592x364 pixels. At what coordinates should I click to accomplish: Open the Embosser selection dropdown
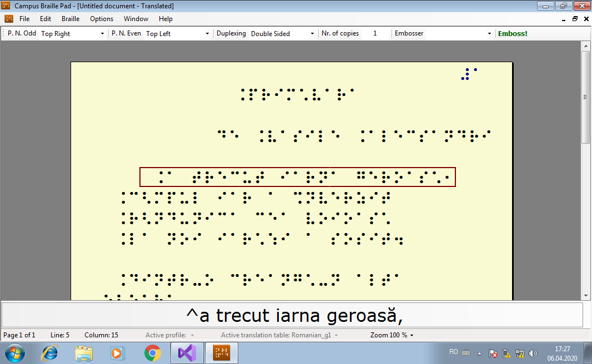tap(489, 34)
